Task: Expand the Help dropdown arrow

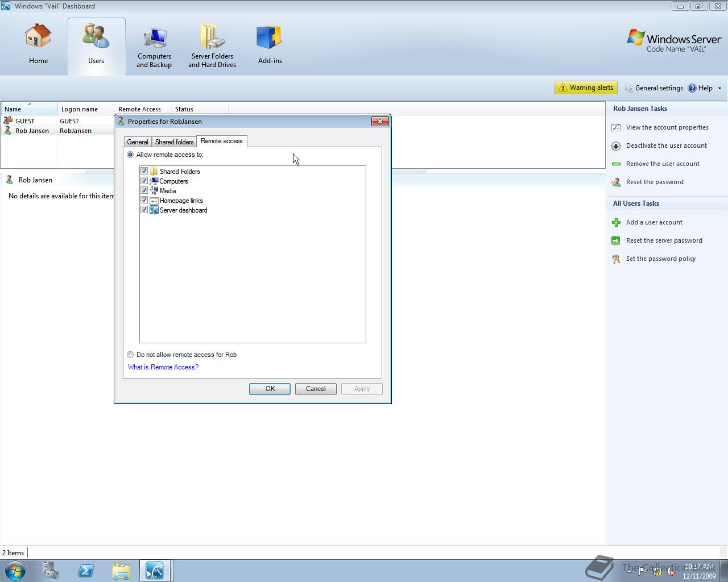Action: coord(719,88)
